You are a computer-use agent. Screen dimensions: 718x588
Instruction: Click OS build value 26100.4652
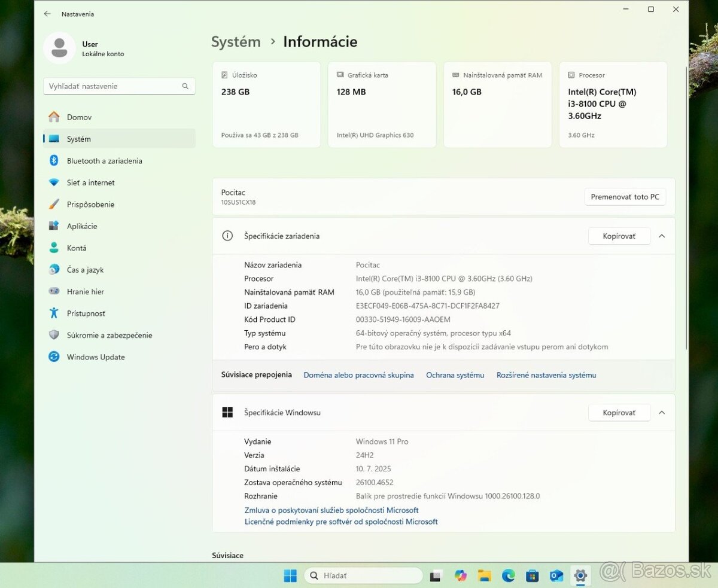point(375,482)
